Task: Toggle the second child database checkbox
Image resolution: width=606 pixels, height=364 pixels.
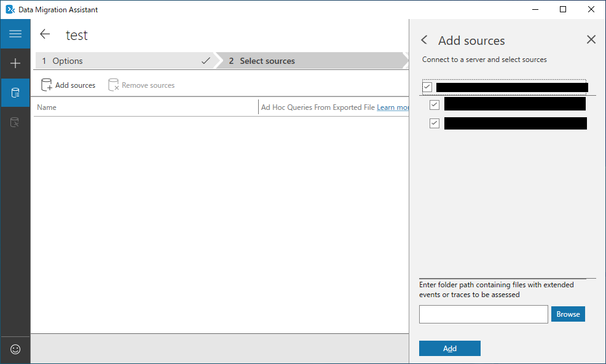Action: click(435, 123)
